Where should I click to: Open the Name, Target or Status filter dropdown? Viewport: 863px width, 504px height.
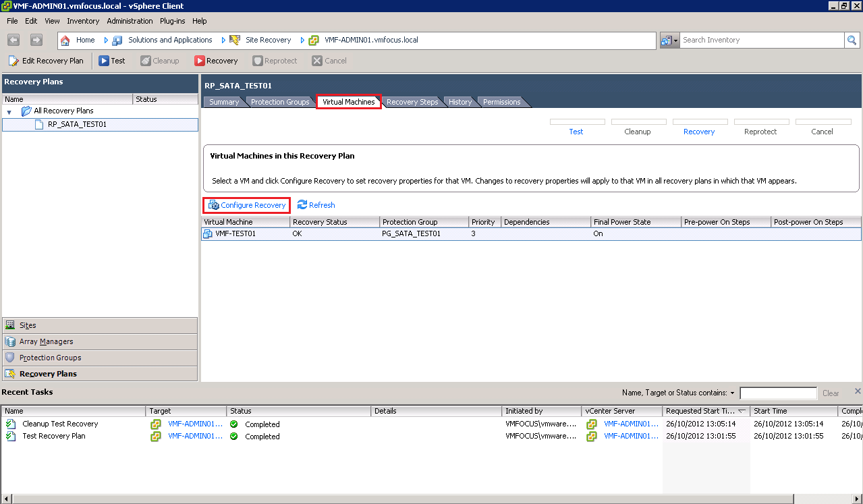732,393
